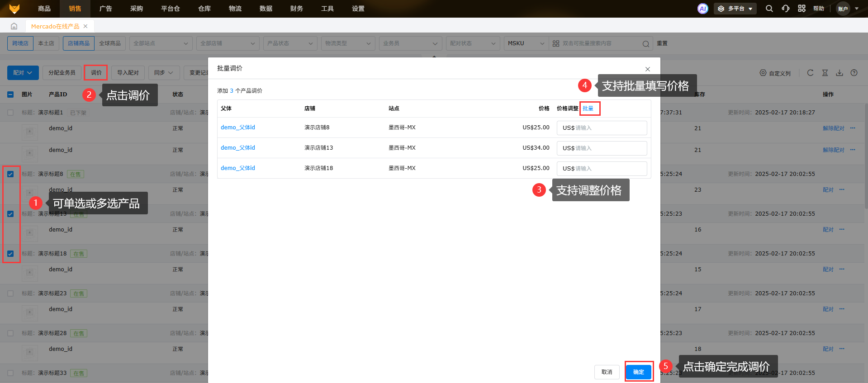The height and width of the screenshot is (383, 868).
Task: Open the 销售 menu
Action: 75,9
